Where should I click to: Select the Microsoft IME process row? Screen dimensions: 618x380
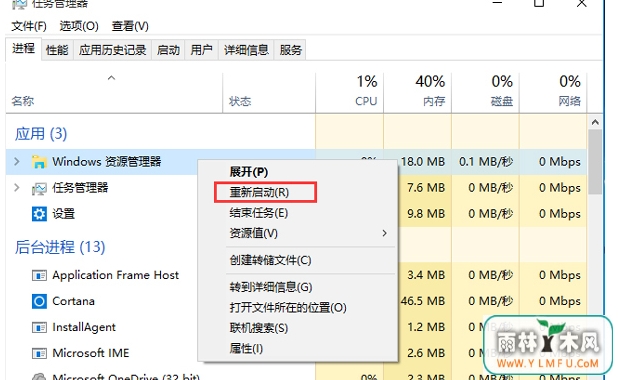pyautogui.click(x=296, y=353)
